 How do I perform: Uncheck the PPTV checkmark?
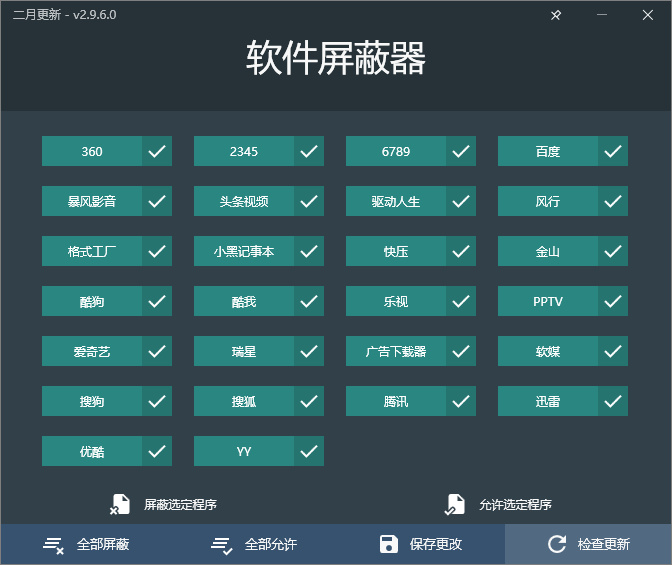[613, 301]
